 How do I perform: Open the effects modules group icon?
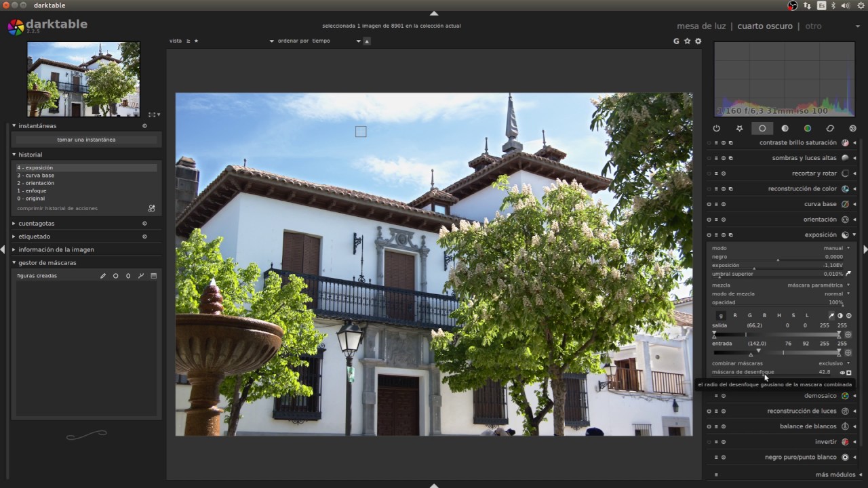852,128
